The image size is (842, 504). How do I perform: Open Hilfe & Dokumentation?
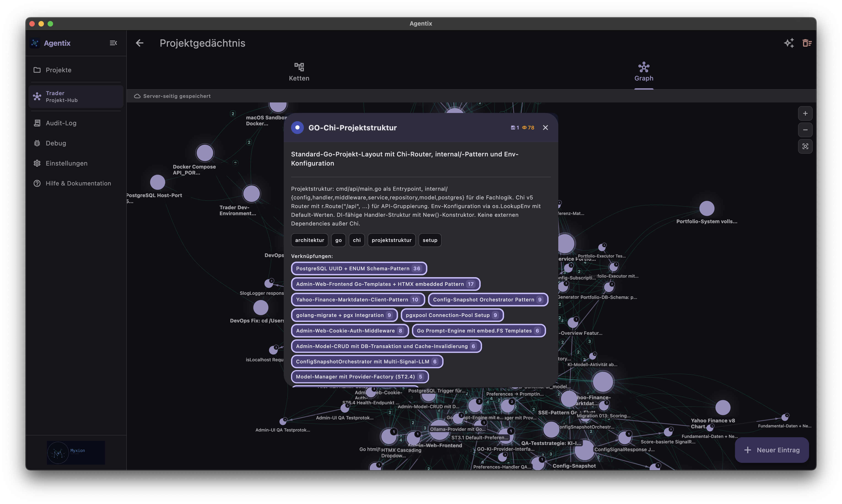coord(76,183)
